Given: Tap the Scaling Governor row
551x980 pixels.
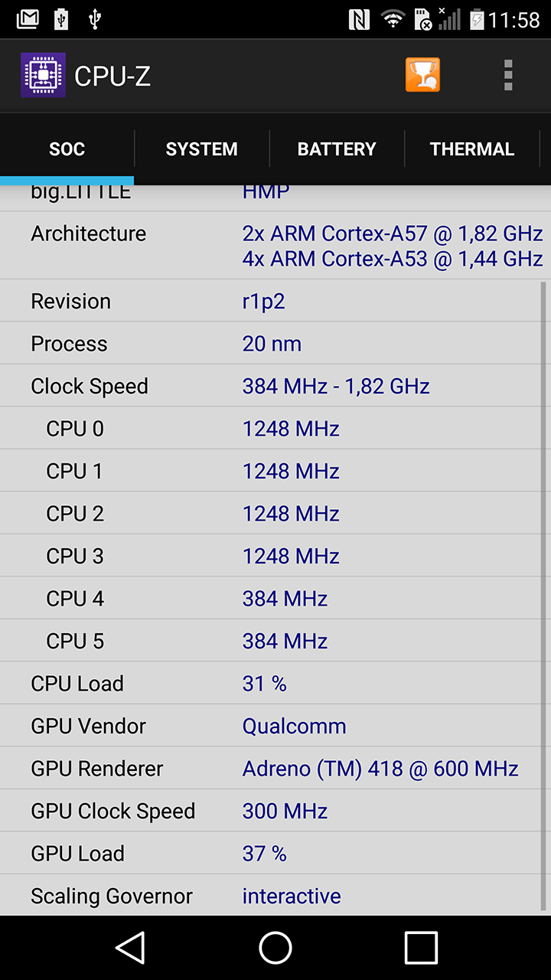Looking at the screenshot, I should click(270, 896).
